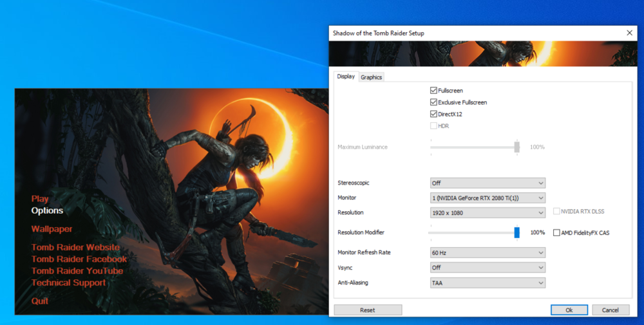Click the Resolution Modifier slider handle
This screenshot has height=325, width=644.
pos(516,232)
